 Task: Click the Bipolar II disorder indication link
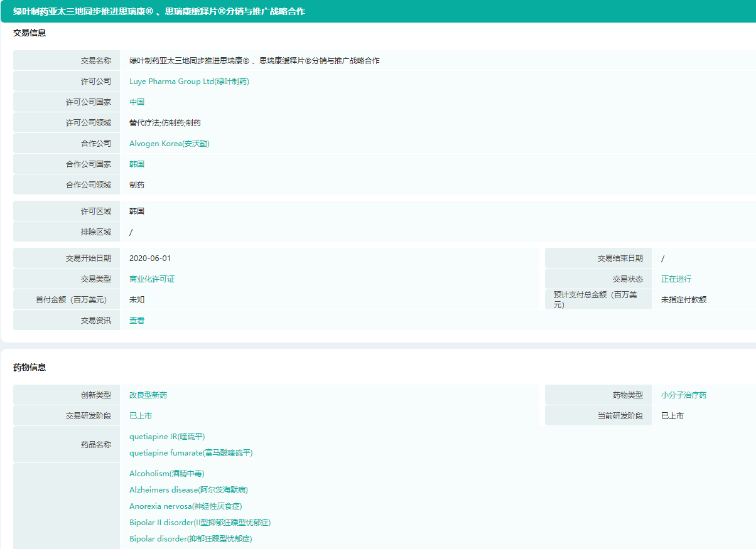(x=200, y=523)
